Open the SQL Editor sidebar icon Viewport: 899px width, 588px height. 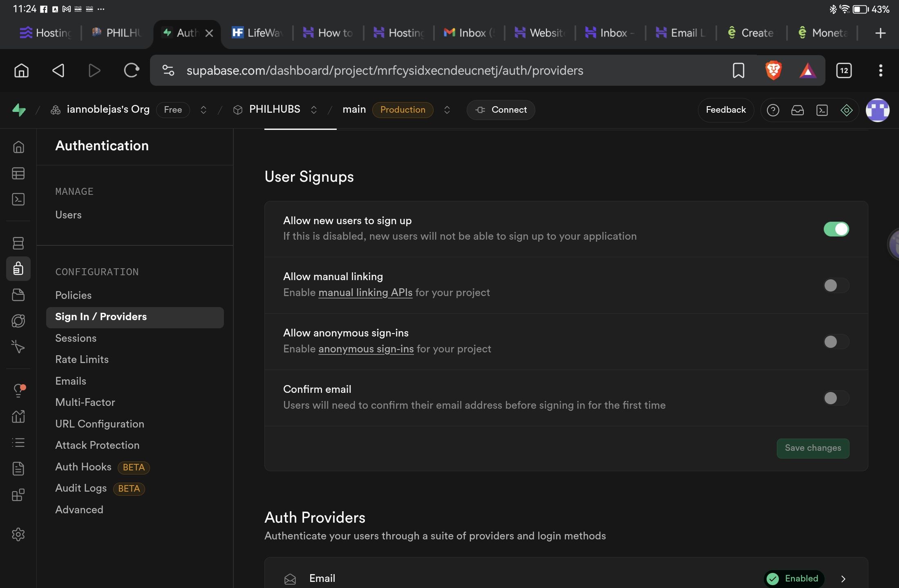tap(18, 199)
